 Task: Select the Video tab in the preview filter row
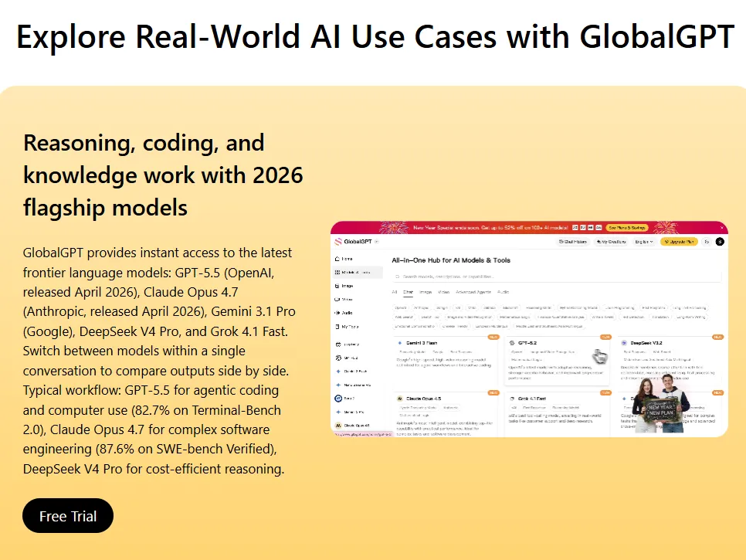pos(443,292)
